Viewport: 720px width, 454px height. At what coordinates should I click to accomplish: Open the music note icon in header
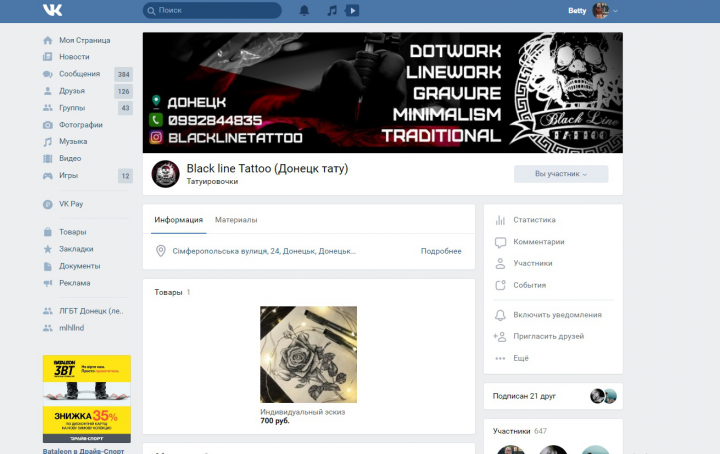point(332,10)
